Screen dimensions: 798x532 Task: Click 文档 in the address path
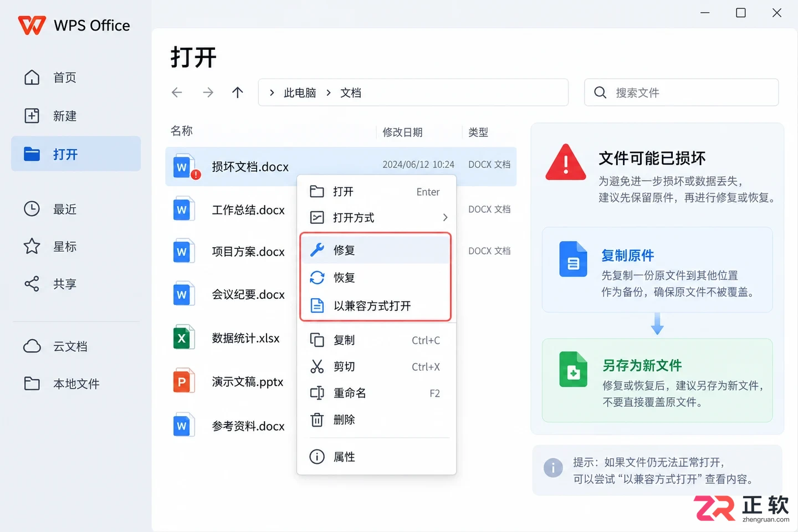351,93
